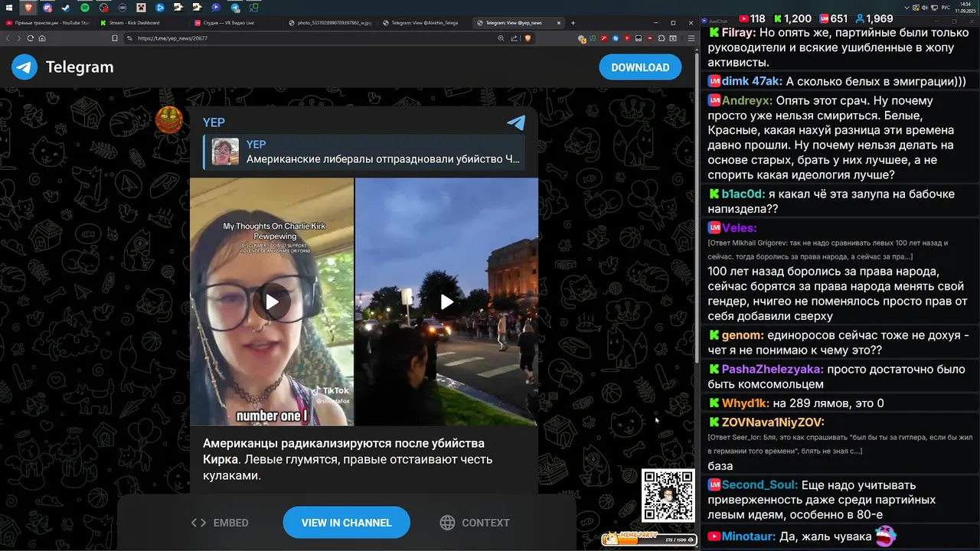Click username Minotaur in chat
The width and height of the screenshot is (980, 551).
[x=749, y=536]
